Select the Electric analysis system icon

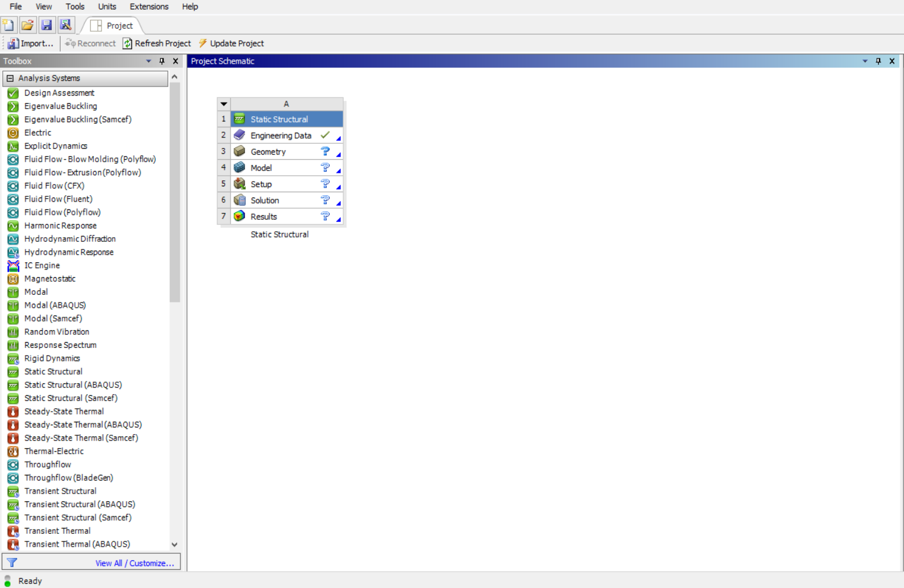[13, 133]
